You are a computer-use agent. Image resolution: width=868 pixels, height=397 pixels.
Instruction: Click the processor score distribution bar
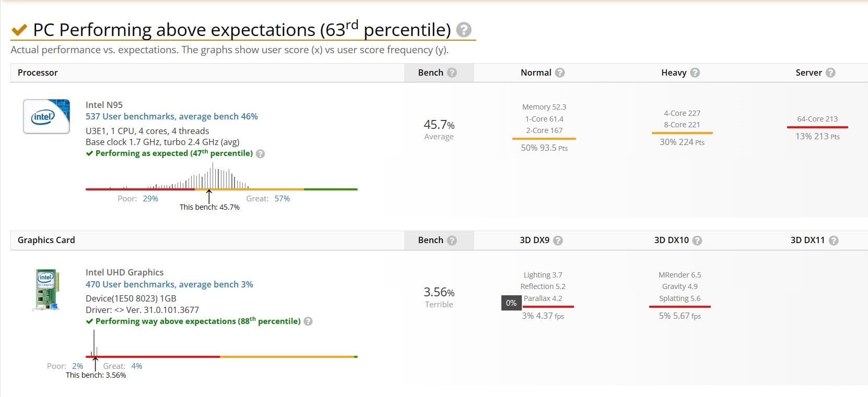click(221, 189)
